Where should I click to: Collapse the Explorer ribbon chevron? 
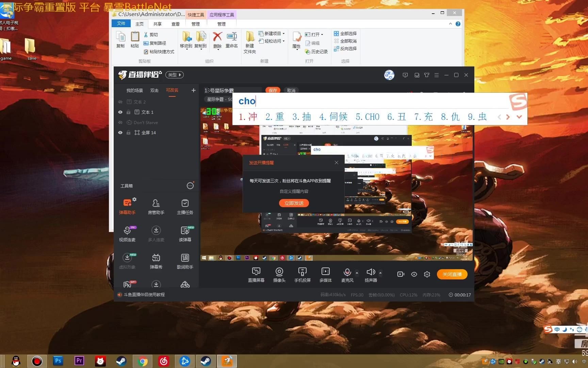(x=451, y=24)
